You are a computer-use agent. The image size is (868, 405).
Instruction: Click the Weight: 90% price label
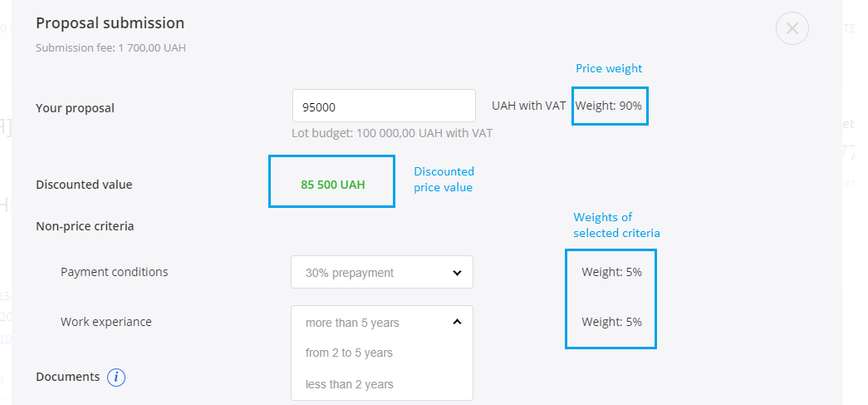click(608, 106)
